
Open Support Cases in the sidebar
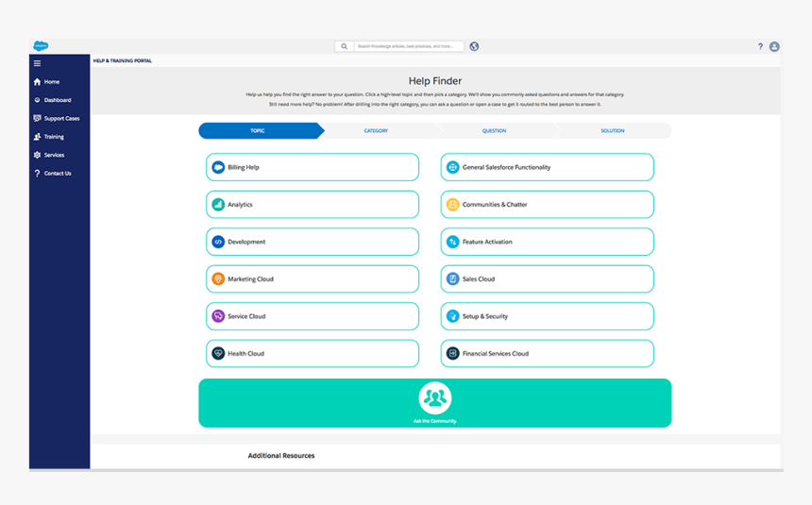59,119
